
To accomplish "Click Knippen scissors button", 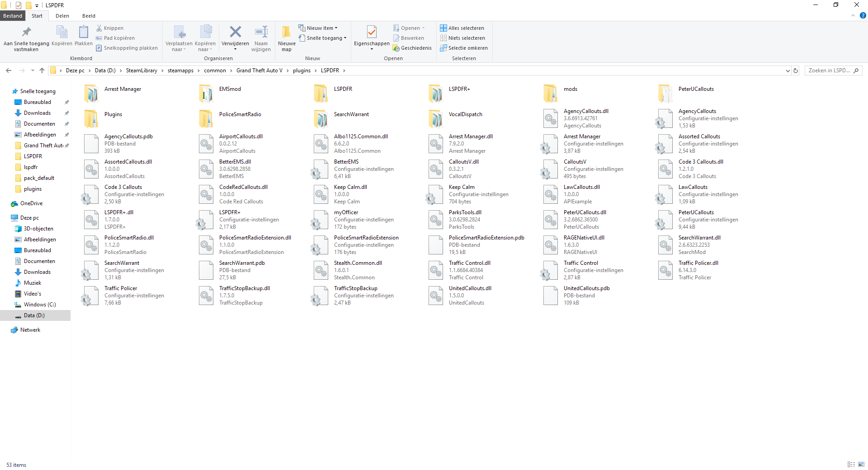I will tap(109, 28).
